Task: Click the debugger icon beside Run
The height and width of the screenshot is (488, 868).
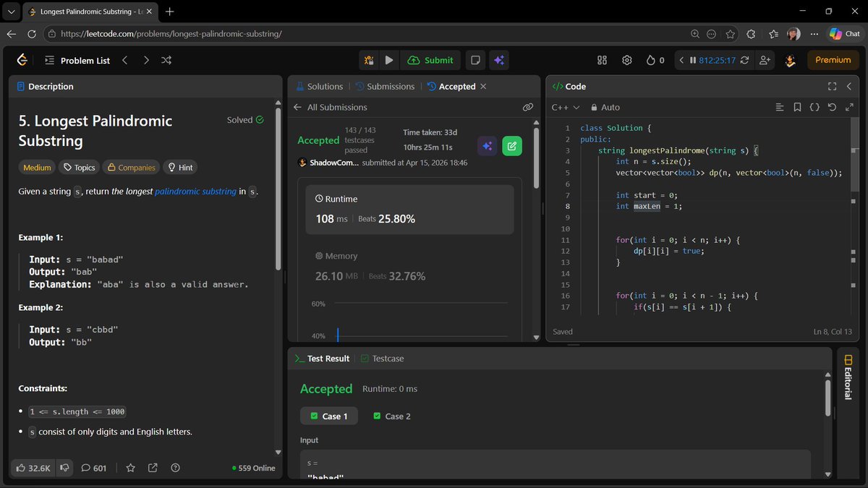Action: 369,60
